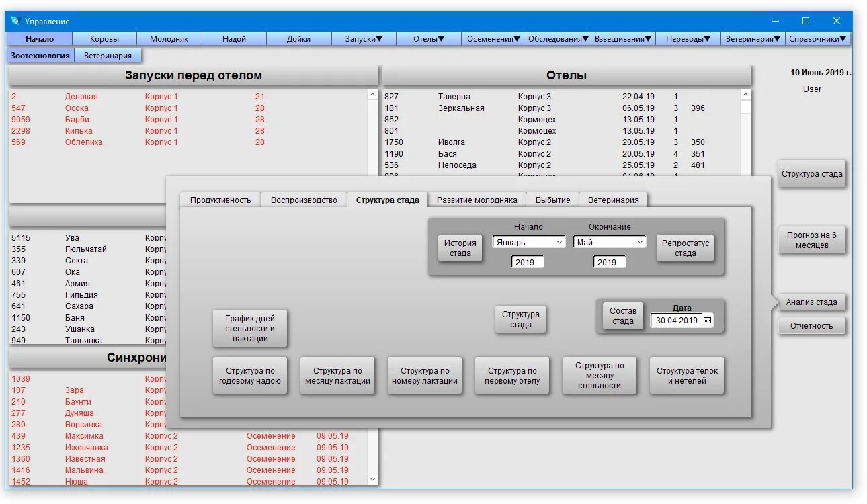Open the Окончание month dropdown showing Май

point(610,242)
